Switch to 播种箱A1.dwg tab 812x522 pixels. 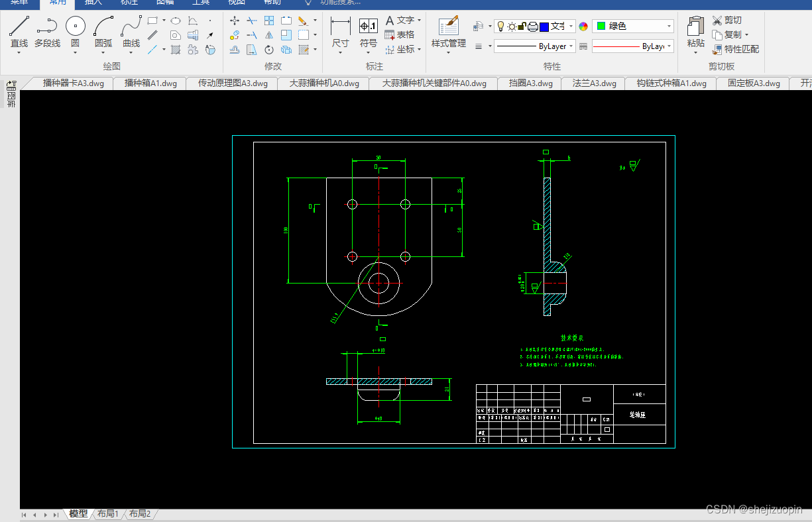[150, 83]
